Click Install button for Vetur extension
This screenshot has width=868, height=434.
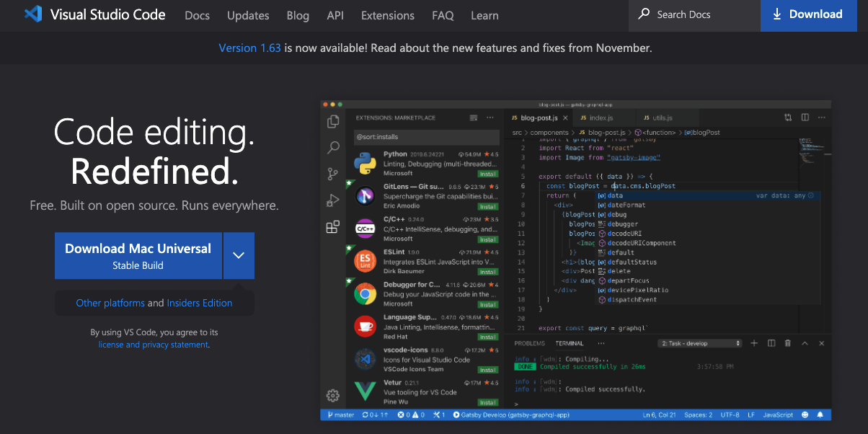488,402
